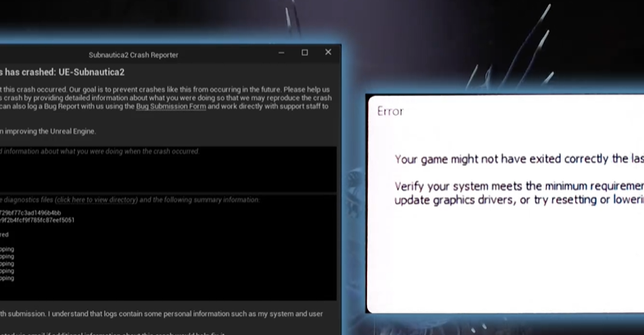This screenshot has height=335, width=644.
Task: Open the Bug Submission Form link
Action: pyautogui.click(x=171, y=107)
